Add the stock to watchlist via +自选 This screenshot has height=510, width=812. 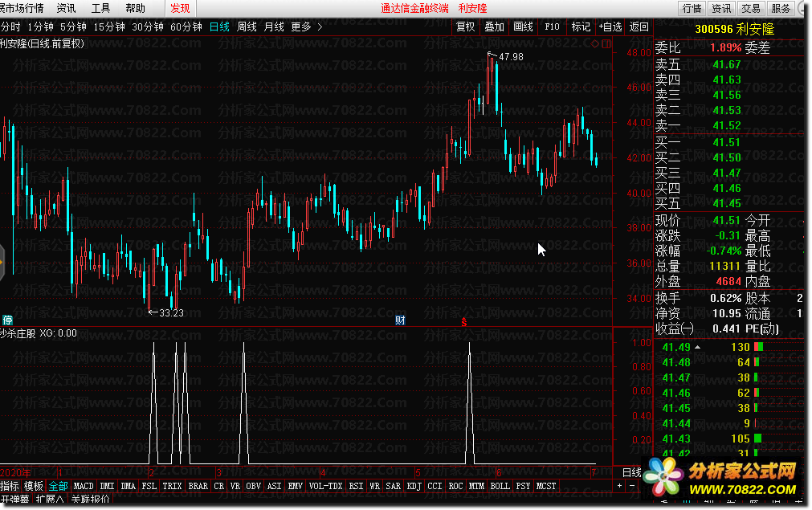pos(610,27)
